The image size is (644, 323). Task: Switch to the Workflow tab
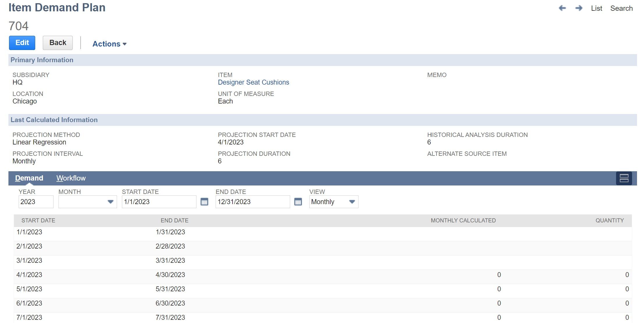pos(71,178)
